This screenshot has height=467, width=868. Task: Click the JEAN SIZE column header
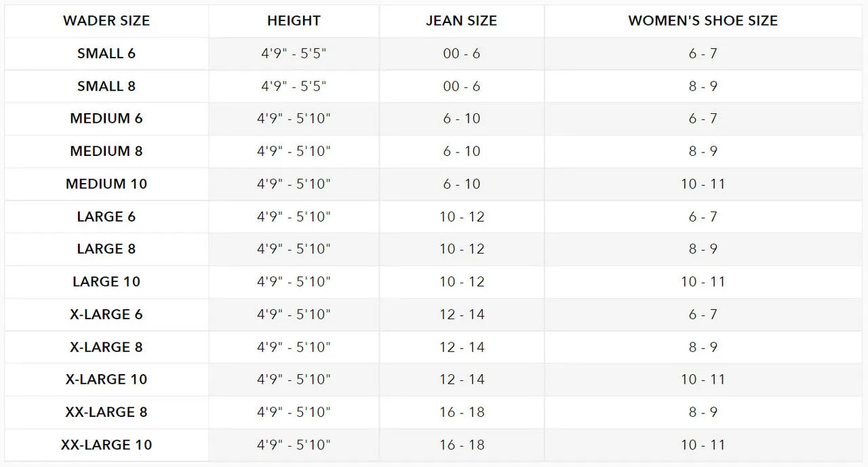tap(462, 20)
